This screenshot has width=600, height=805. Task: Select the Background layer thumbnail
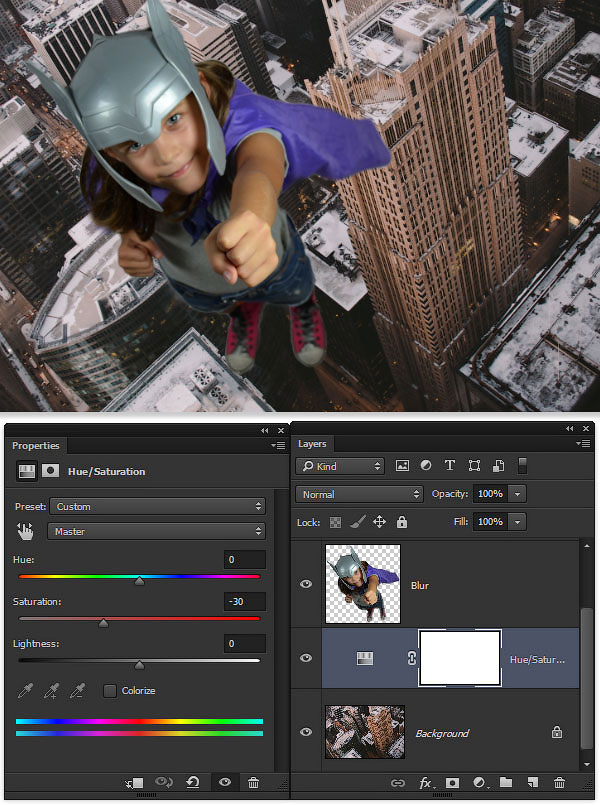pyautogui.click(x=365, y=732)
